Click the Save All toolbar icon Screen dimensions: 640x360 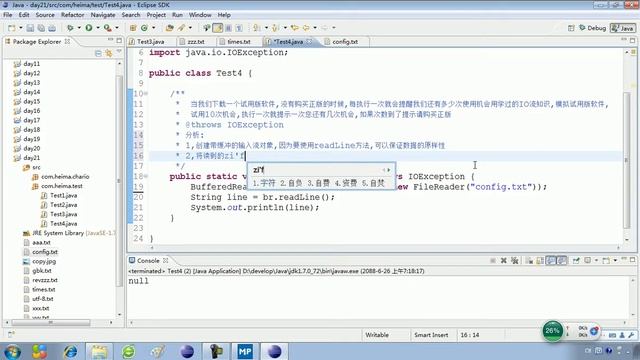coord(41,28)
